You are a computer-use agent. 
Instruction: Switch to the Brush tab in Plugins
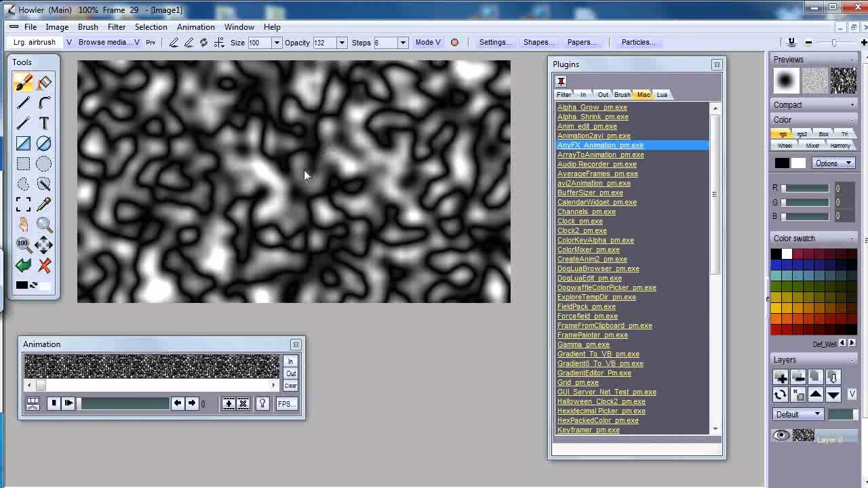[x=622, y=95]
